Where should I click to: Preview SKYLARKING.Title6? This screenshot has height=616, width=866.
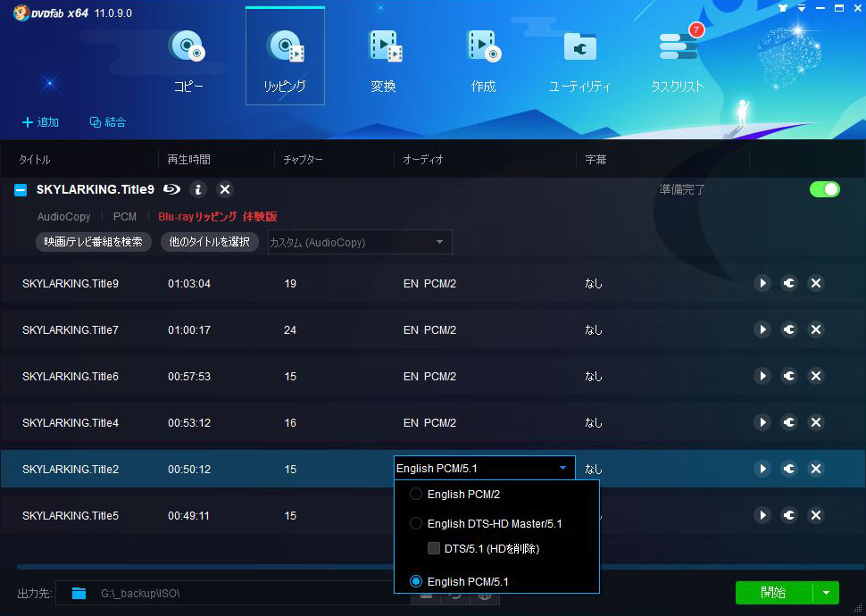(762, 376)
